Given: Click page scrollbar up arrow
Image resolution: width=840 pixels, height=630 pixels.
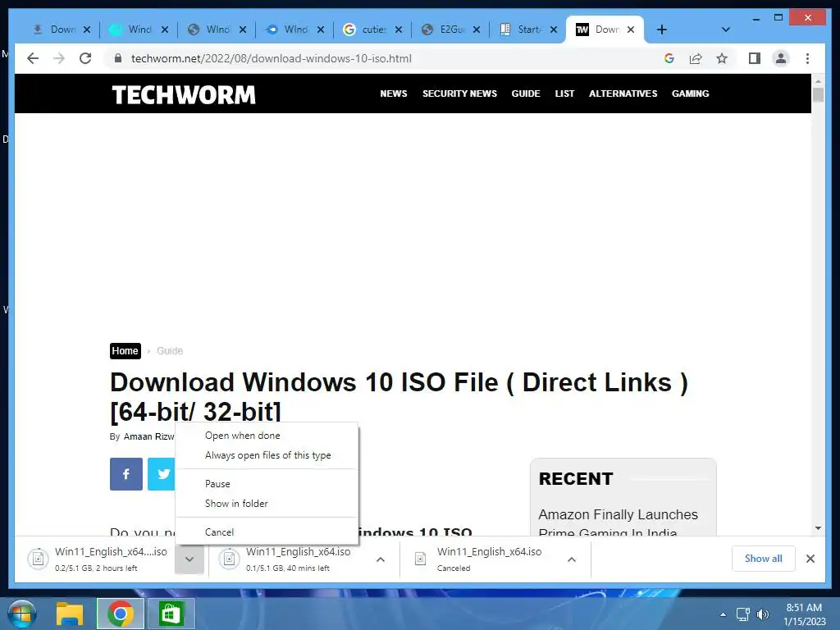Looking at the screenshot, I should (x=818, y=81).
